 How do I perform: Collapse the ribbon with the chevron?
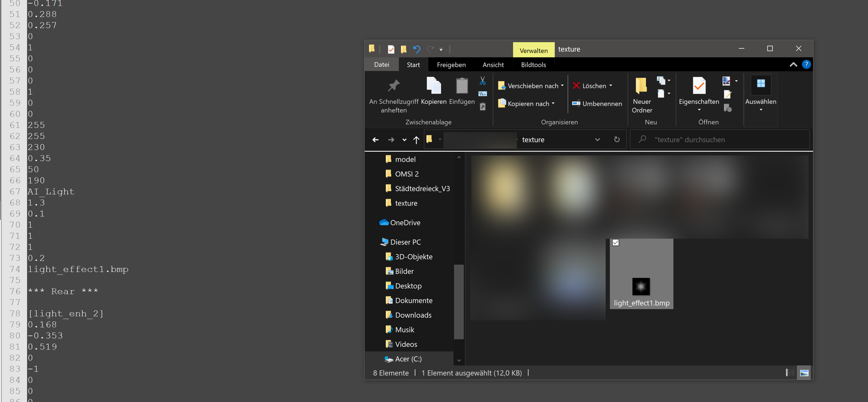point(793,65)
